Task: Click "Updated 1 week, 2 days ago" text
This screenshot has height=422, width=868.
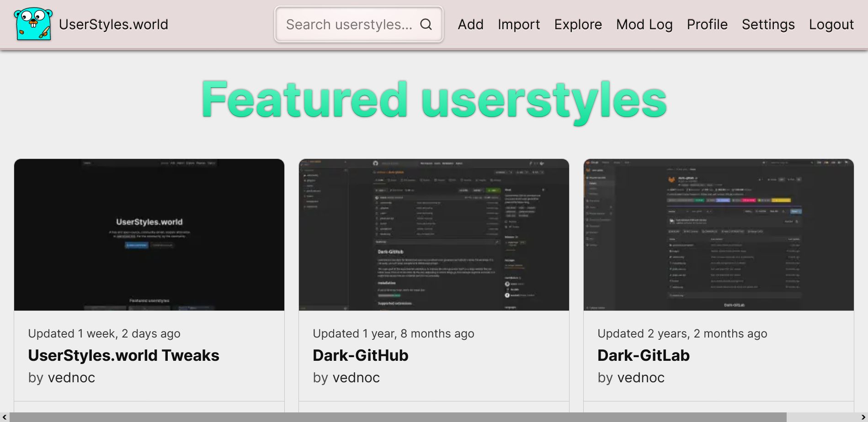Action: coord(104,334)
